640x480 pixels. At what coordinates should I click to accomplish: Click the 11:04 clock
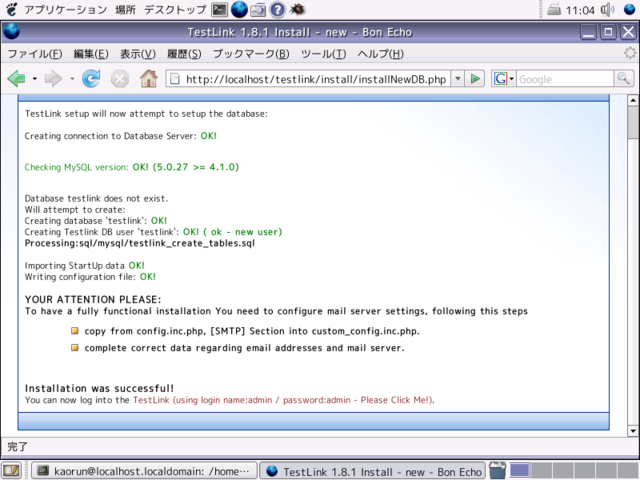(x=580, y=10)
